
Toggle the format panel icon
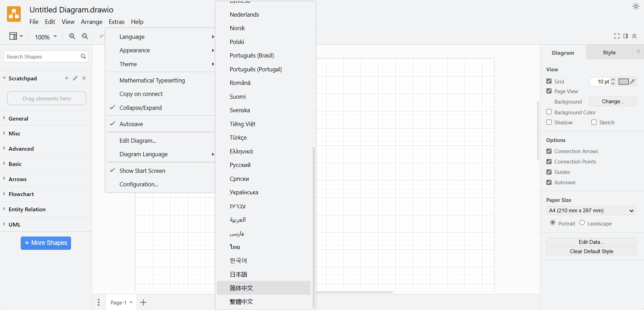626,36
